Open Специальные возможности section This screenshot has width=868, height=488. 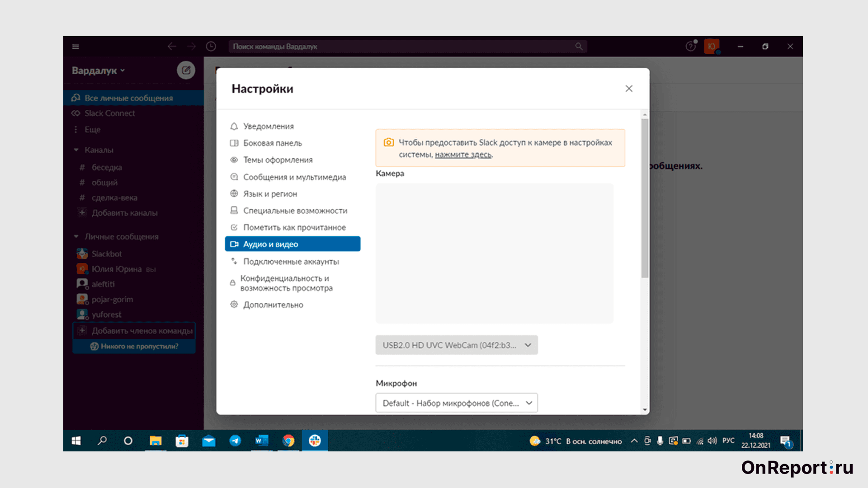tap(292, 211)
